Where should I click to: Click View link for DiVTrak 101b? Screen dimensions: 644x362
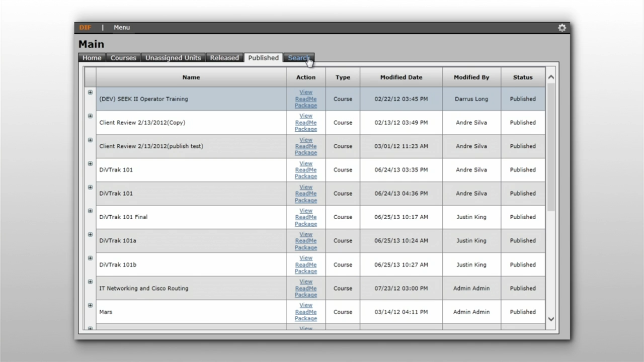(x=306, y=258)
